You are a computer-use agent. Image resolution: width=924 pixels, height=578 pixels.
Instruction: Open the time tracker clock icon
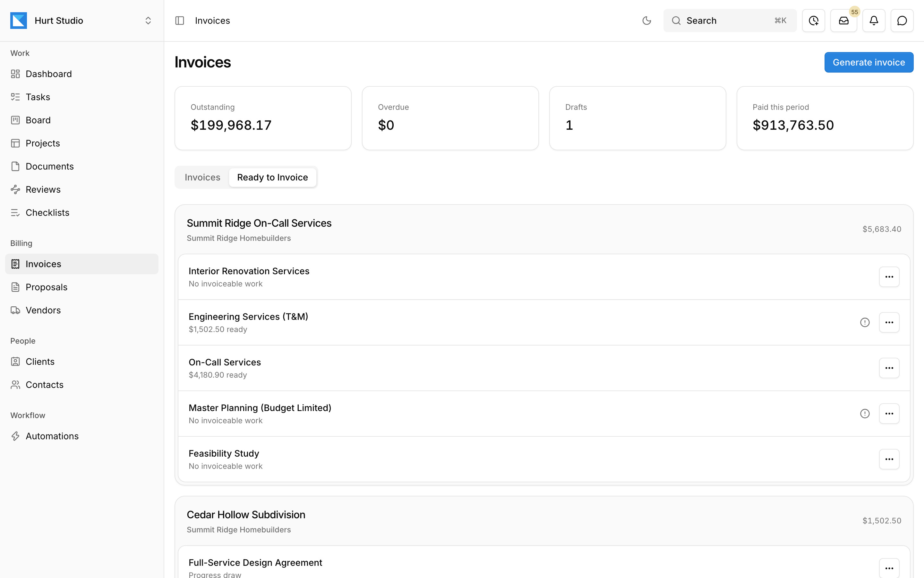point(813,21)
